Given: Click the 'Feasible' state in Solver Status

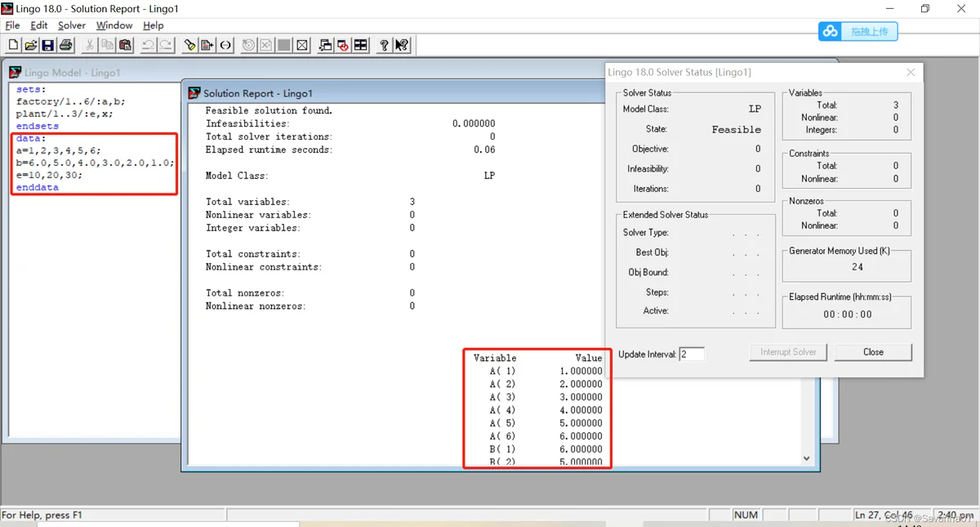Looking at the screenshot, I should click(x=737, y=129).
